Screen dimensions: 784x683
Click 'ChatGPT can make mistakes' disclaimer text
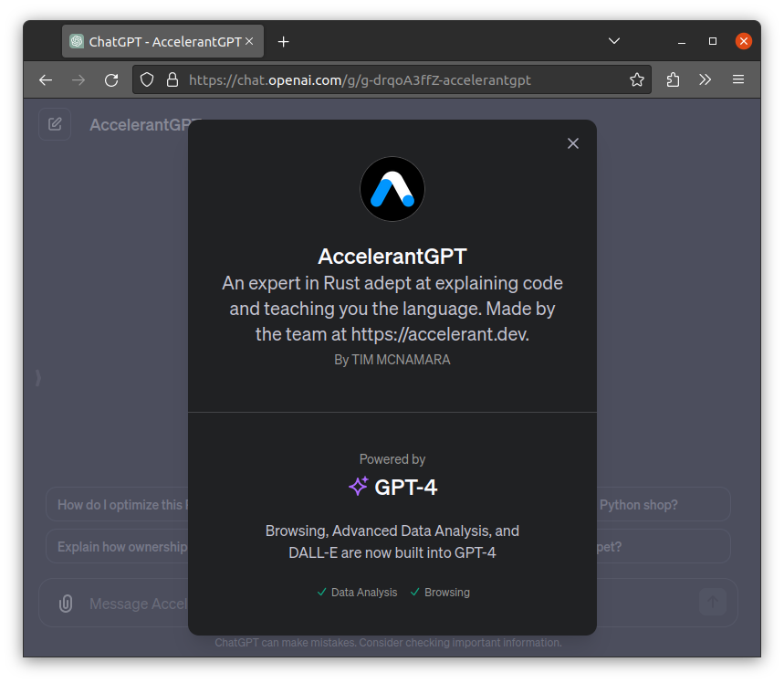tap(388, 642)
